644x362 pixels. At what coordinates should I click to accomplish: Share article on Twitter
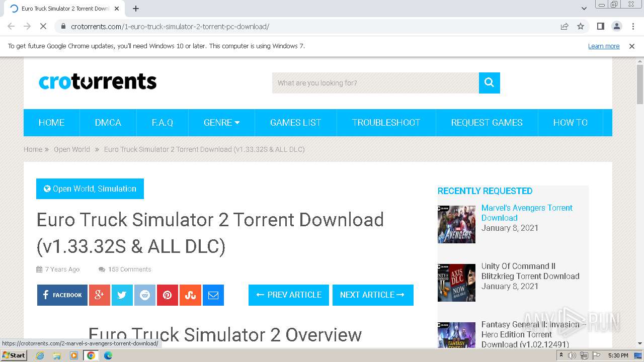122,295
